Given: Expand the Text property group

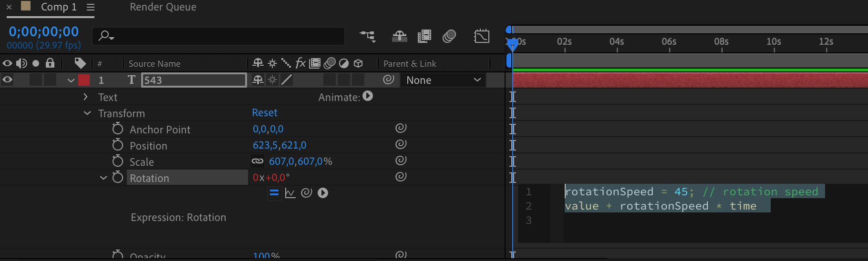Looking at the screenshot, I should (85, 97).
